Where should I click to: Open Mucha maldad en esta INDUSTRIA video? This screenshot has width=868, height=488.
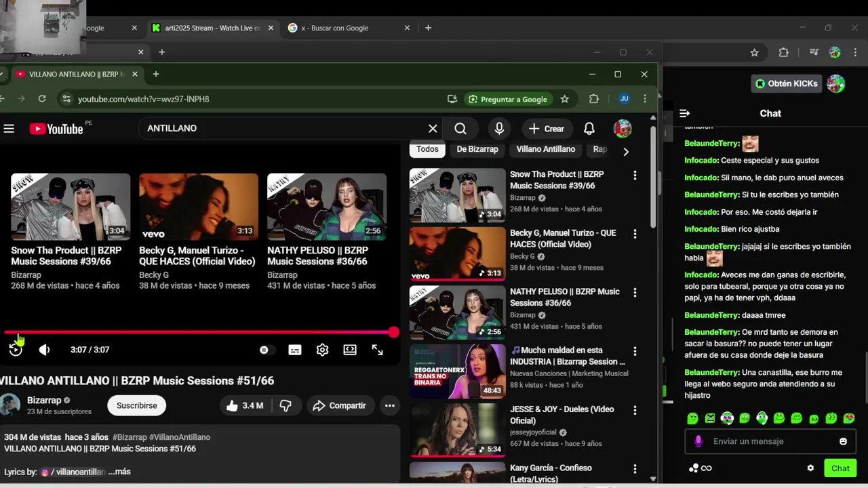568,356
